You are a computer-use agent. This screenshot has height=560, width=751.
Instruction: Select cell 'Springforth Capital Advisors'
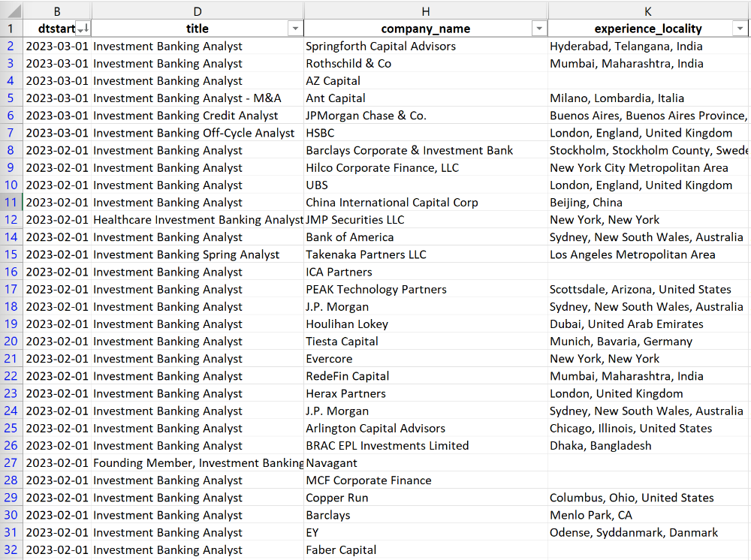coord(425,47)
